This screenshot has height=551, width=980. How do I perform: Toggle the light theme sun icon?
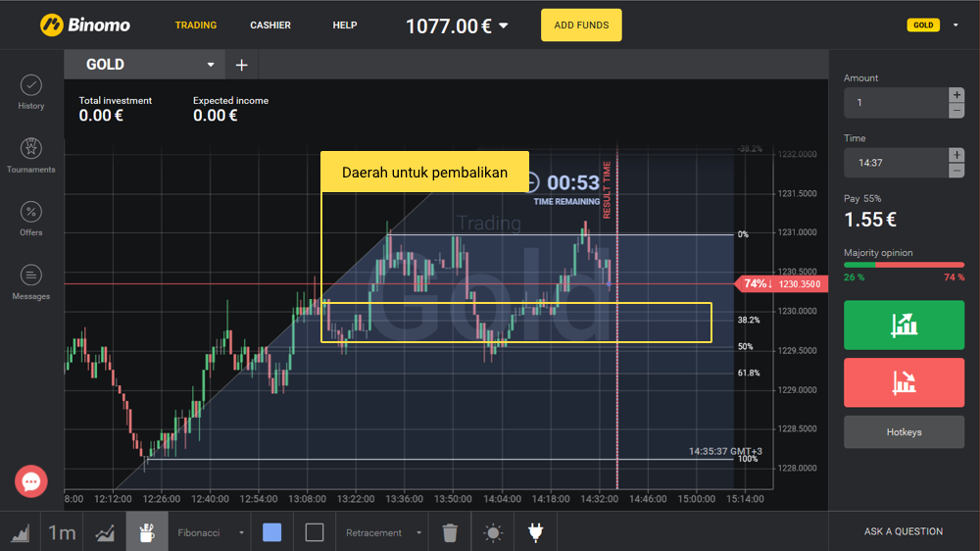pyautogui.click(x=493, y=532)
